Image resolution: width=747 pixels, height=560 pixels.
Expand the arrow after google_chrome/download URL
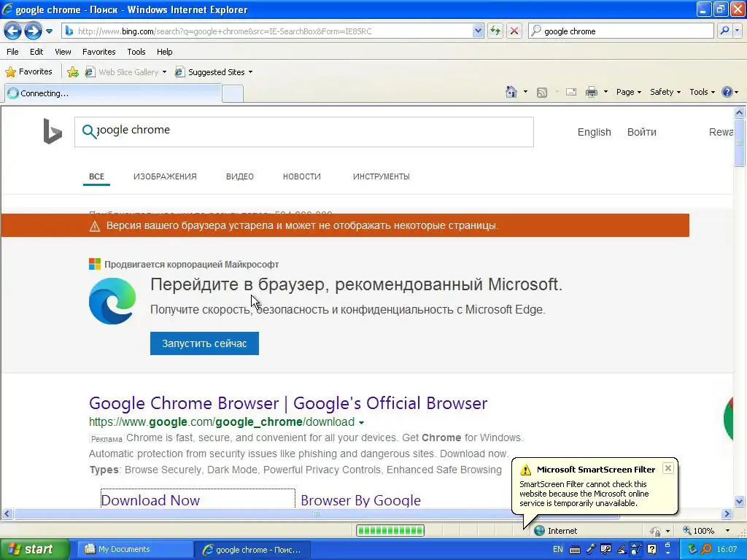361,423
